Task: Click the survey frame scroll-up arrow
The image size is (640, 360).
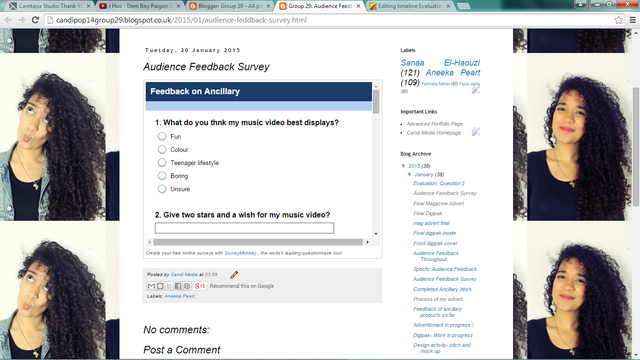Action: click(376, 86)
